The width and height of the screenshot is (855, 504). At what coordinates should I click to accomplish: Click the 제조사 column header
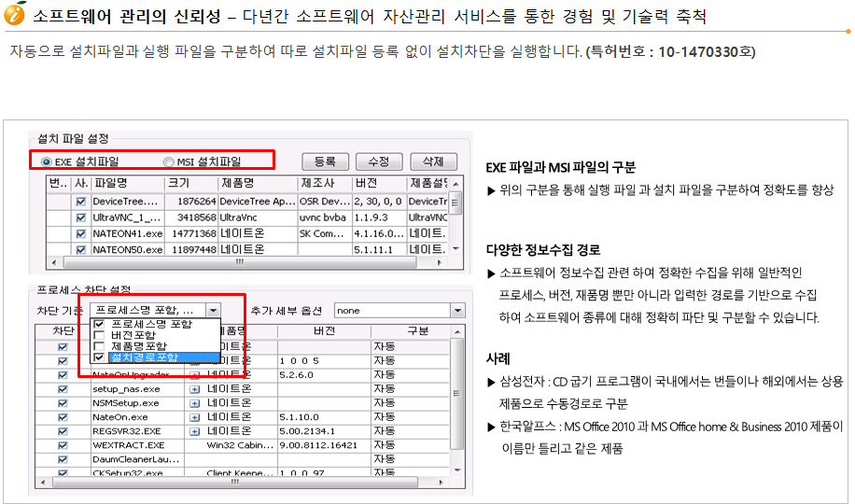click(x=324, y=184)
